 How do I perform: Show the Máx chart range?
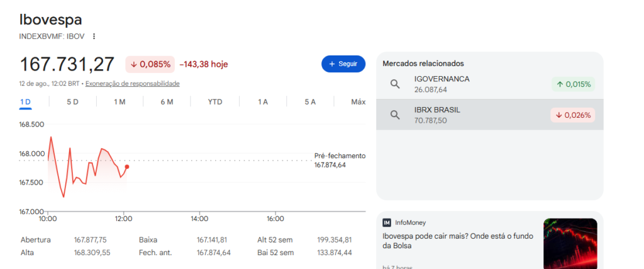358,101
